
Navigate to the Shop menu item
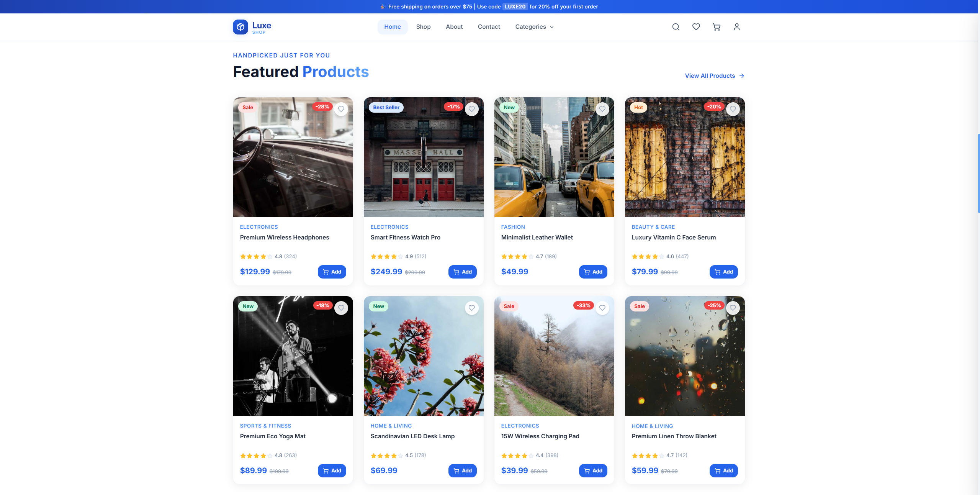click(x=423, y=27)
